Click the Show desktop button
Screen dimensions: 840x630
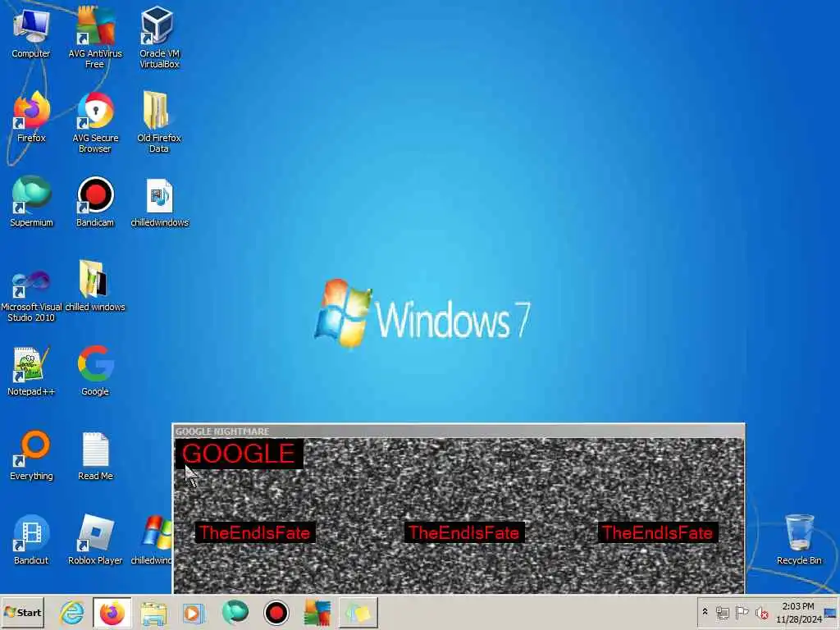(831, 612)
